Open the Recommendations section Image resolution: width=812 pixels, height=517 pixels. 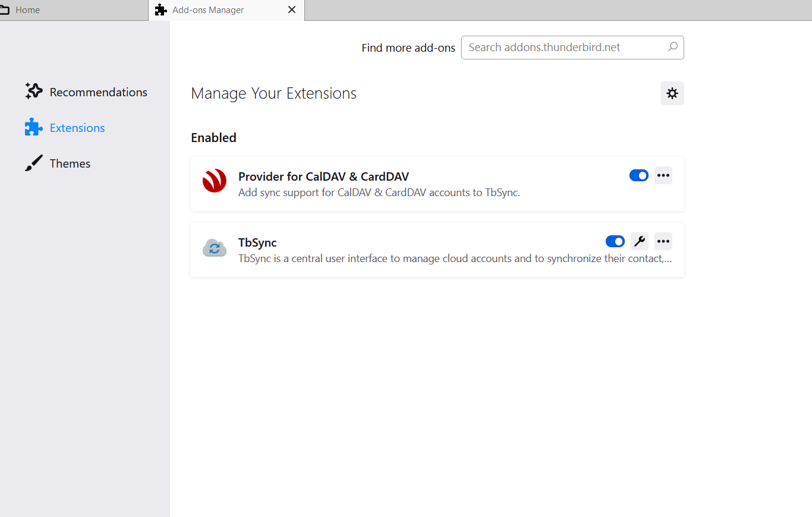coord(86,92)
